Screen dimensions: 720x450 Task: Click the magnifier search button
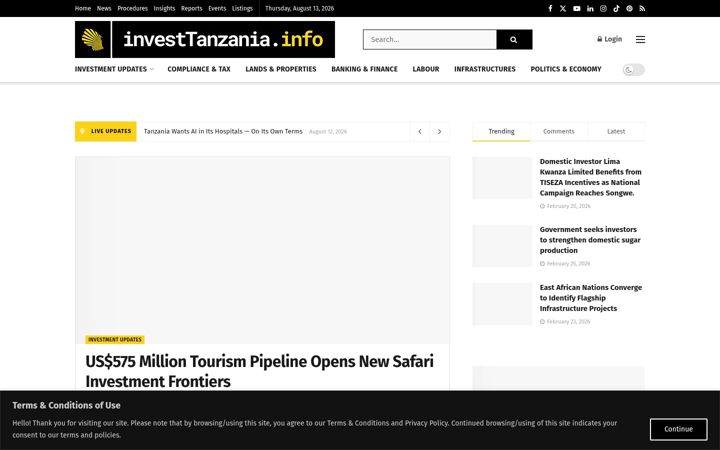[x=514, y=39]
